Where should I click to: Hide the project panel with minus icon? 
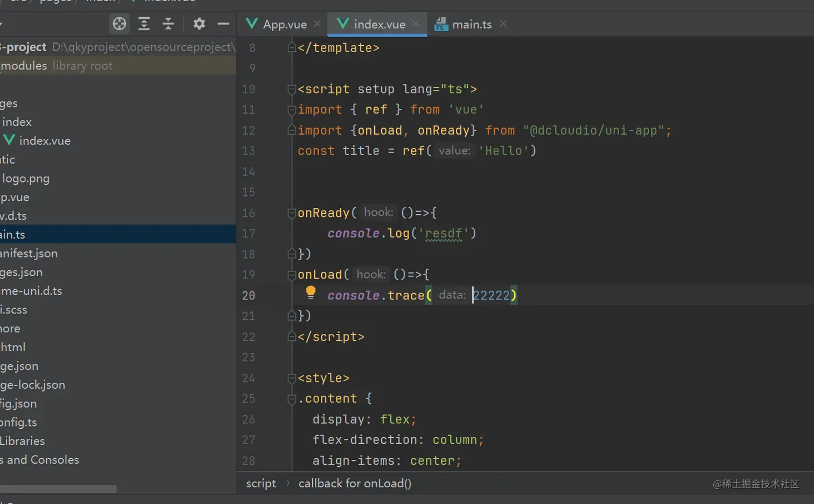coord(223,24)
